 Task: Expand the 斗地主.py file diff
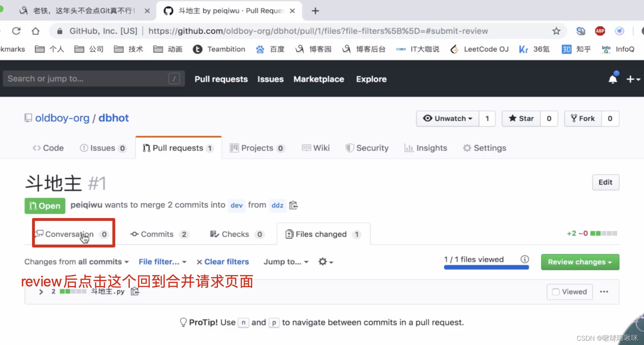tap(41, 291)
